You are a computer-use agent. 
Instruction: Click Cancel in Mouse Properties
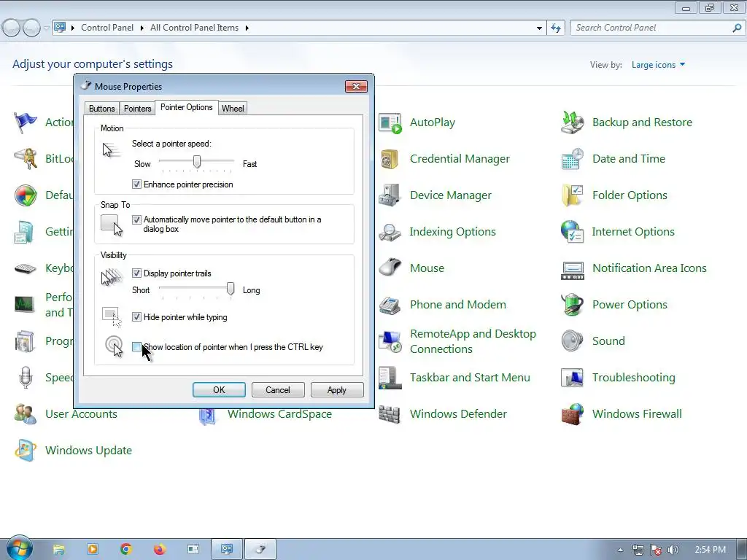point(278,390)
